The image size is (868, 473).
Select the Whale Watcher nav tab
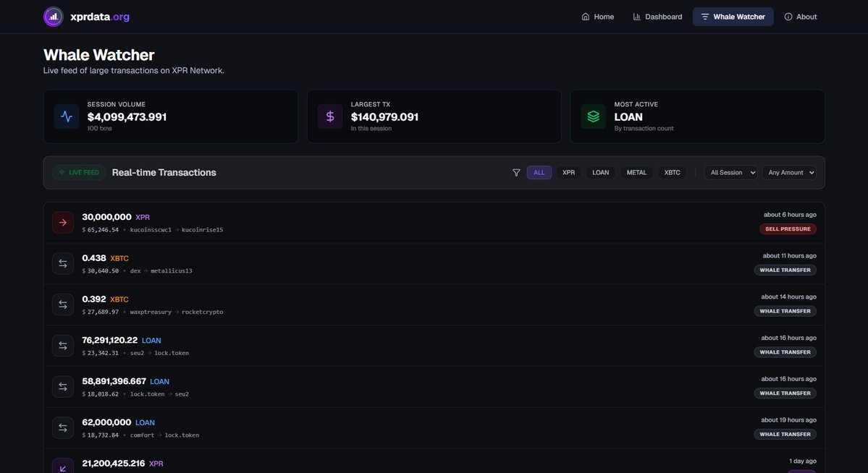point(733,17)
